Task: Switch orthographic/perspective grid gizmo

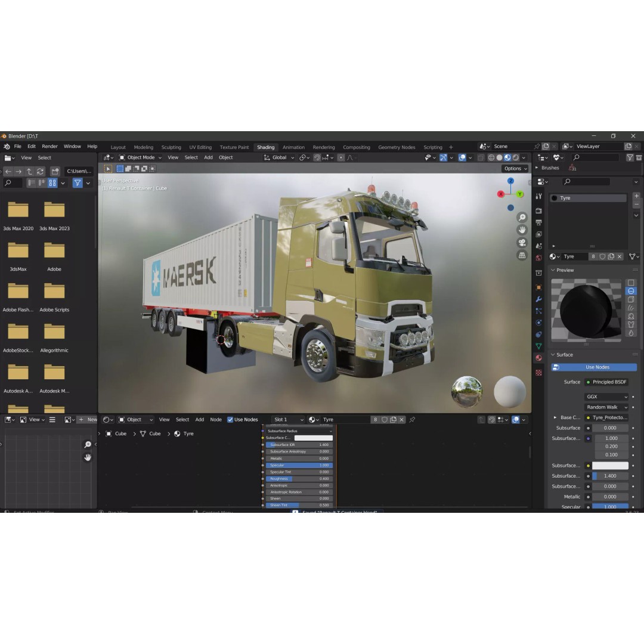Action: 522,255
